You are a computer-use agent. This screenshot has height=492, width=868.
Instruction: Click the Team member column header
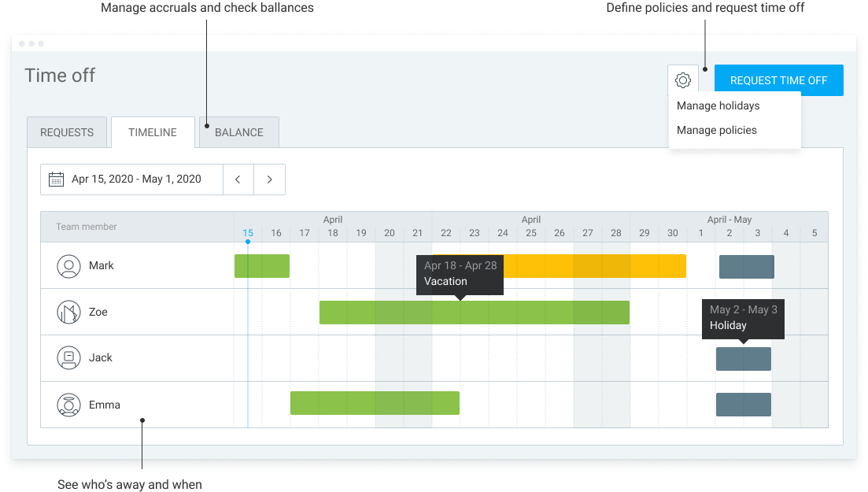pyautogui.click(x=87, y=227)
